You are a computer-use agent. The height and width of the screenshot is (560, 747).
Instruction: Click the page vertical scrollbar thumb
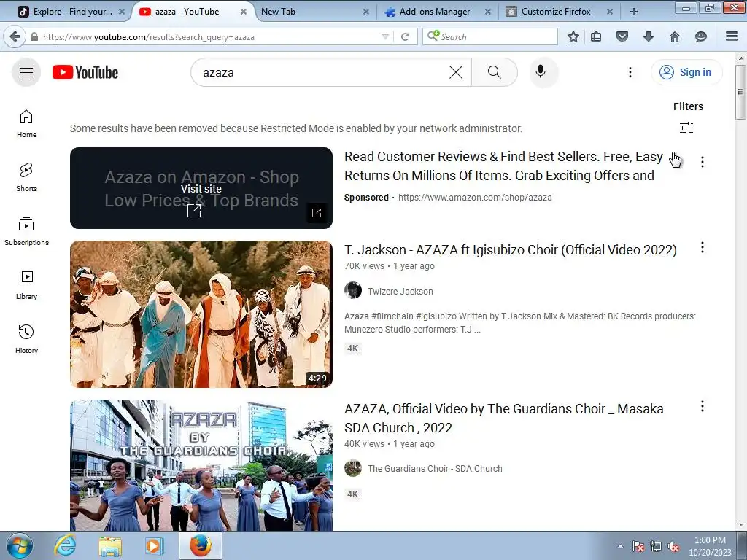click(740, 92)
